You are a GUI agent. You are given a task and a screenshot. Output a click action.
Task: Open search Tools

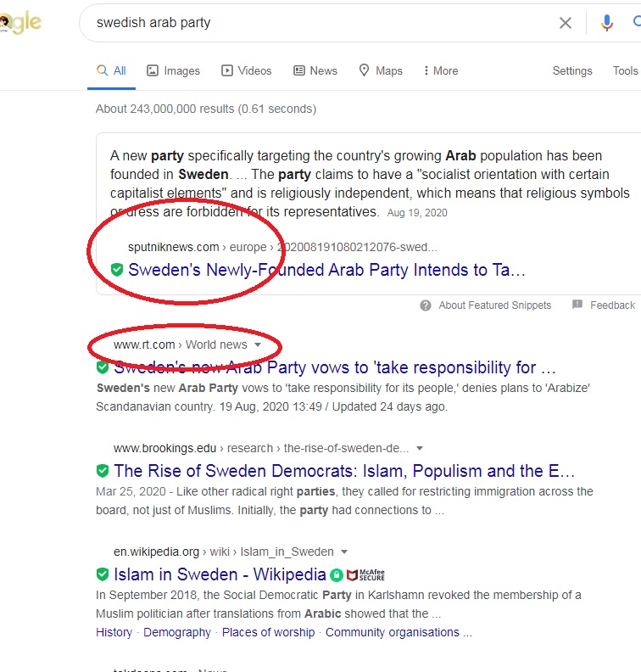click(x=625, y=70)
